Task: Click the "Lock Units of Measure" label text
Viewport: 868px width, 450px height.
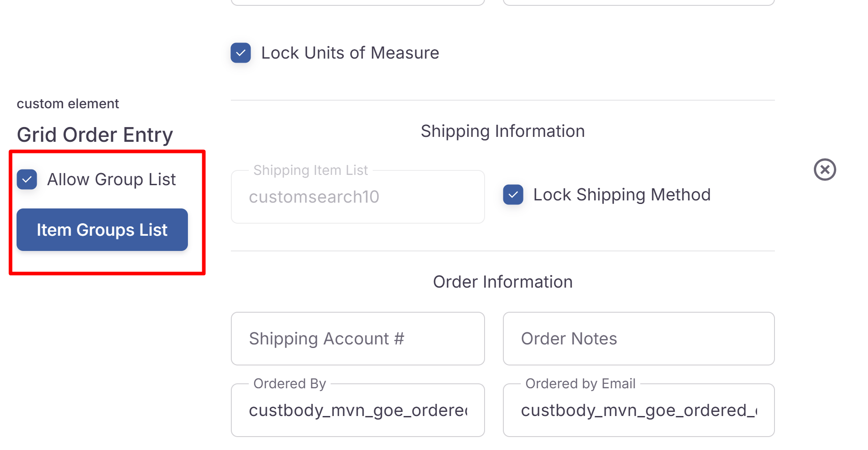Action: pyautogui.click(x=350, y=53)
